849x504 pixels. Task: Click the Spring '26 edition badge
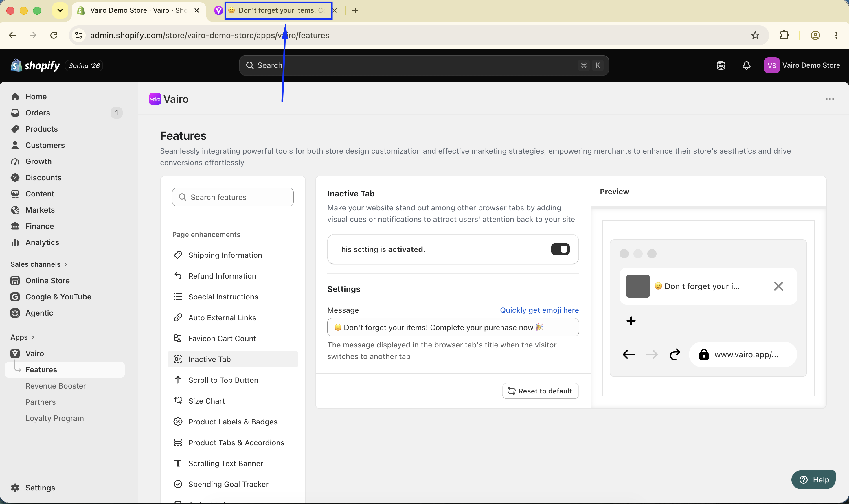click(84, 66)
